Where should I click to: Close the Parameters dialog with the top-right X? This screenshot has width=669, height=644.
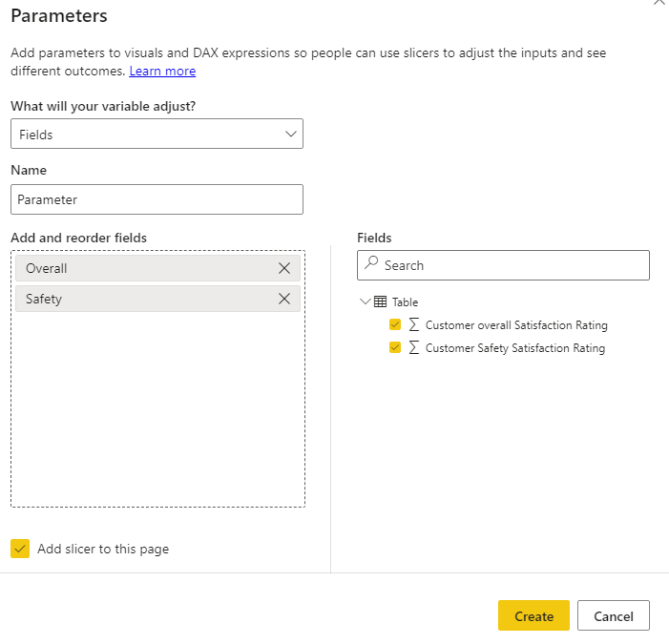[x=659, y=2]
